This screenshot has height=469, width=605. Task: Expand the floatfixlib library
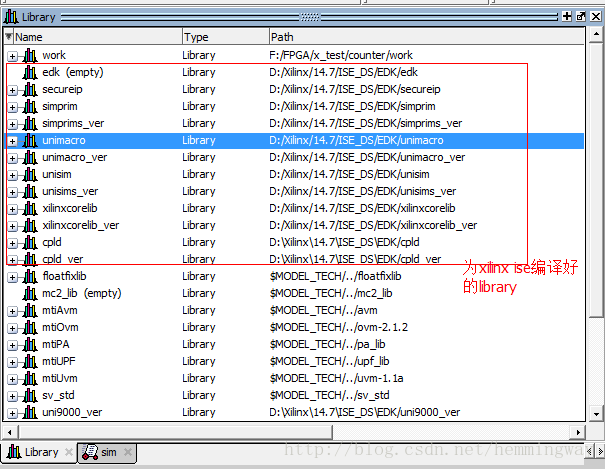[x=12, y=277]
